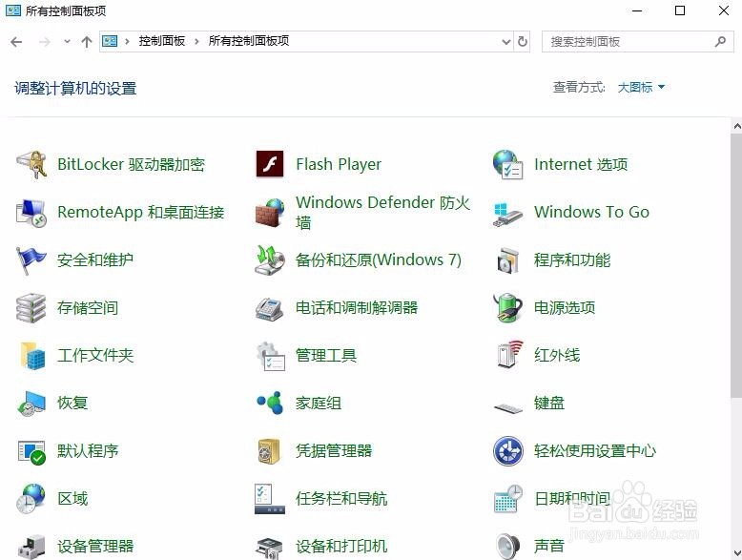Open the 电源选项 battery icon
Screen dimensions: 742x560
(507, 308)
